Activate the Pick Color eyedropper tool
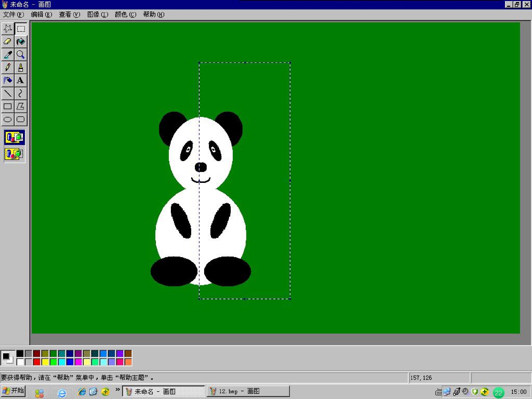 click(x=8, y=55)
